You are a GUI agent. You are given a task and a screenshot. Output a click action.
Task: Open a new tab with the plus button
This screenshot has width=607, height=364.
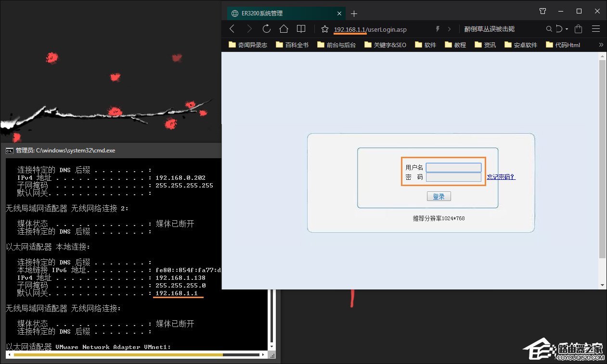[x=354, y=13]
